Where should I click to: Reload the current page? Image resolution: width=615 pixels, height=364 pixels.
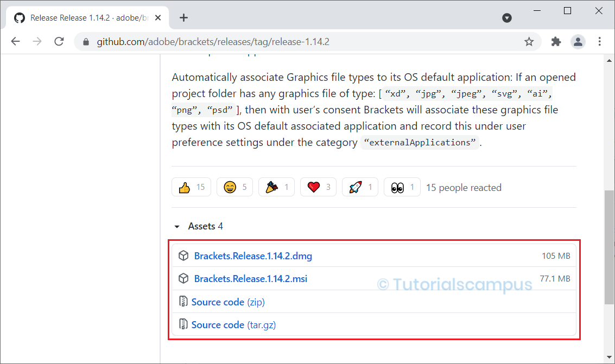(59, 42)
